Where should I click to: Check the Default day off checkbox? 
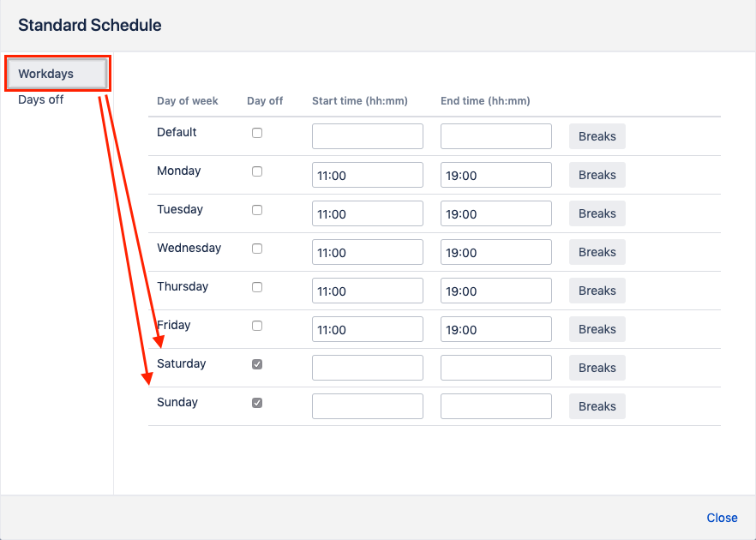[257, 133]
